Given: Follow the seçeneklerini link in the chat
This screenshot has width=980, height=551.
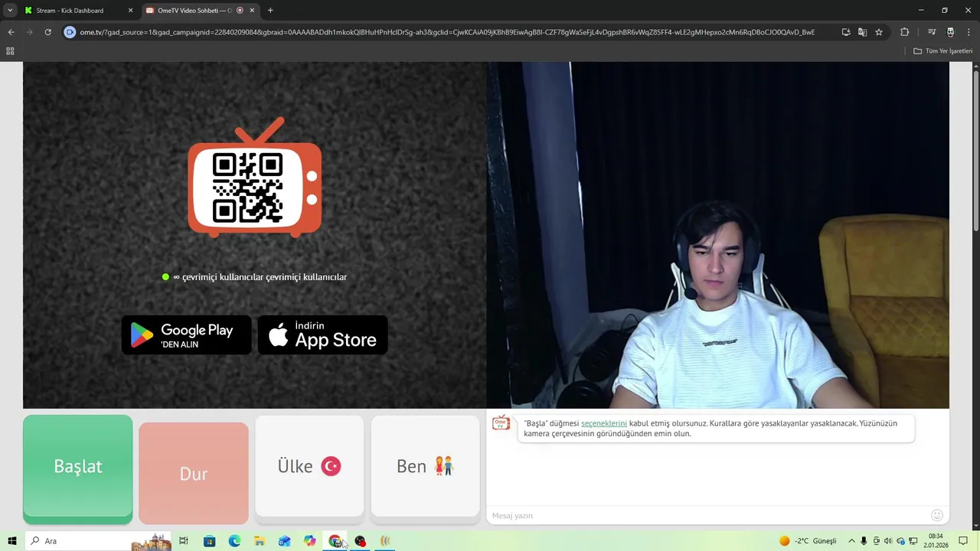Looking at the screenshot, I should [x=603, y=423].
